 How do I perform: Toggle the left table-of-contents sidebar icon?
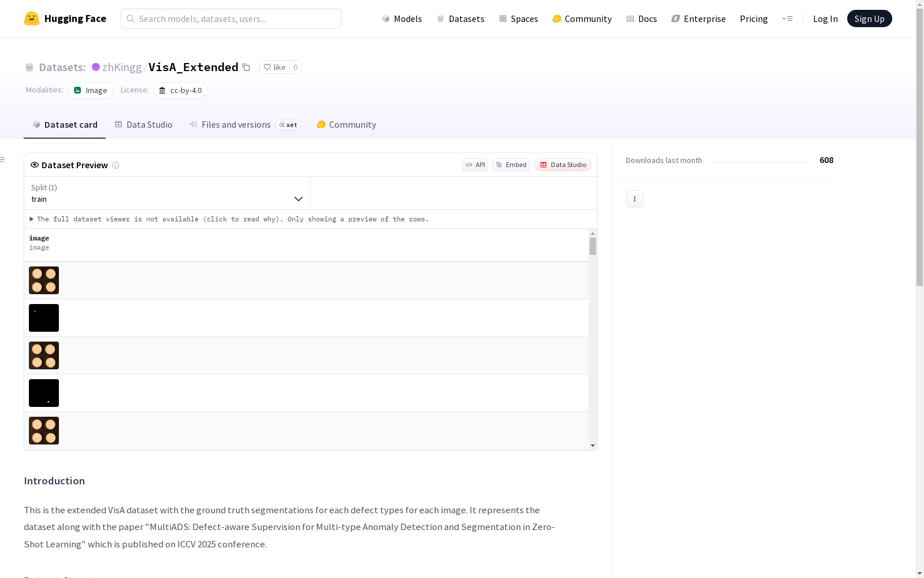pos(3,160)
